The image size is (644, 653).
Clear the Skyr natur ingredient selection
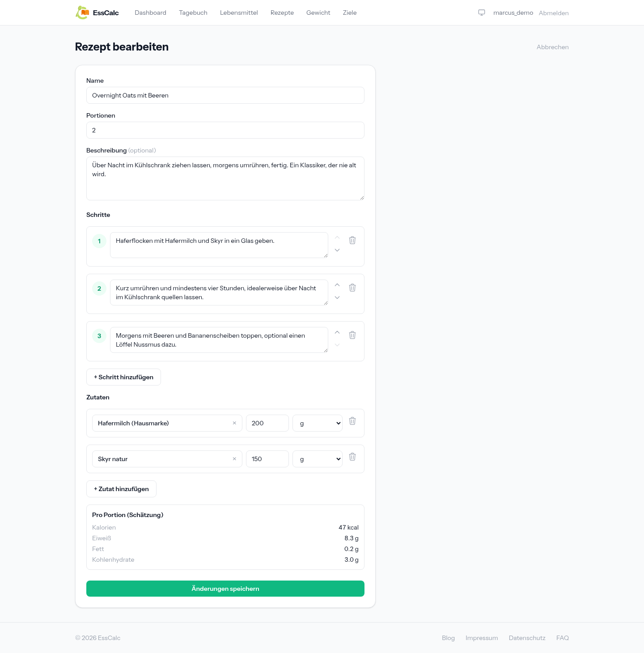(234, 459)
